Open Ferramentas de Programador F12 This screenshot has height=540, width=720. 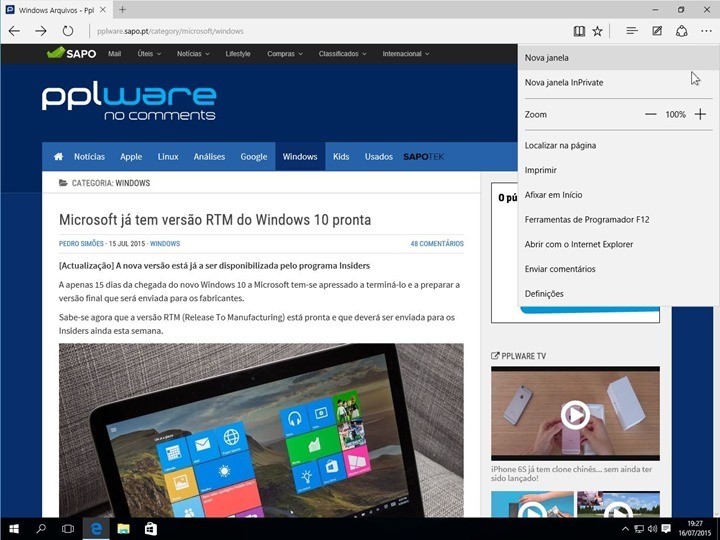(618, 220)
